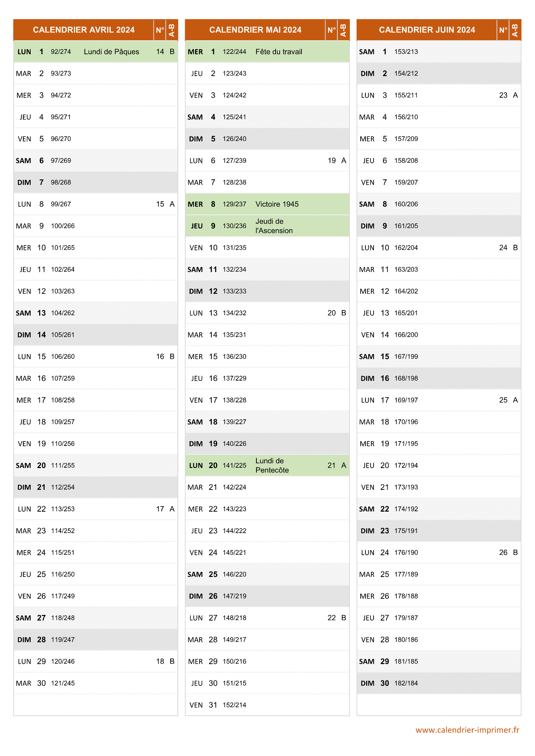Click the week 19 A marker in May
This screenshot has width=535, height=756.
click(x=337, y=161)
